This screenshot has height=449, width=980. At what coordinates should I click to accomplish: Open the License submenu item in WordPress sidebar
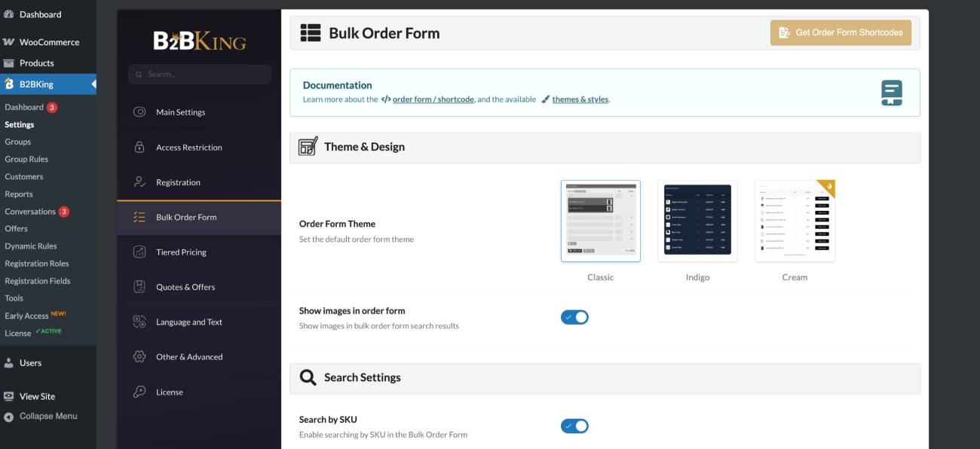(18, 333)
